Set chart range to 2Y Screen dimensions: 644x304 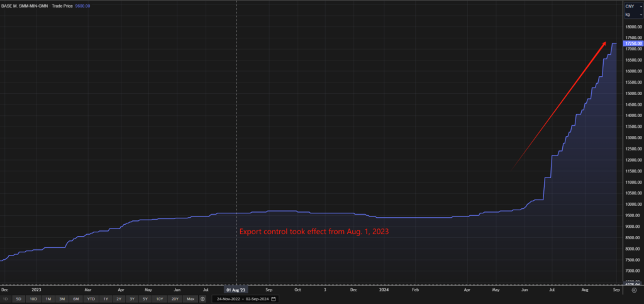(119, 299)
